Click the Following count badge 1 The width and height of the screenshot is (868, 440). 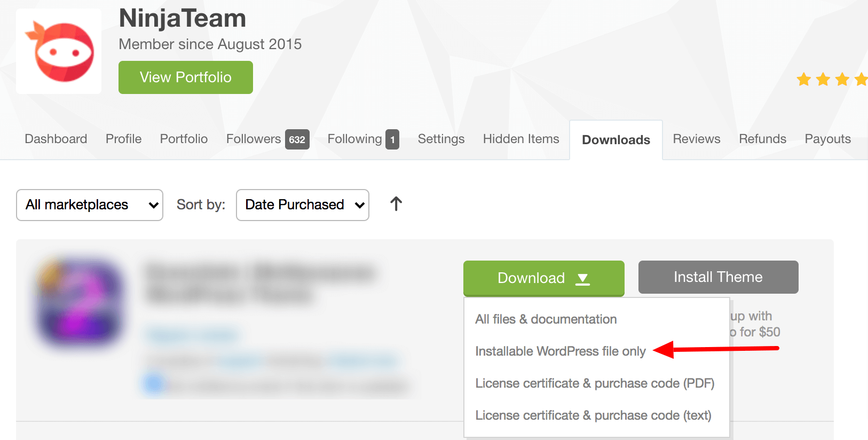point(392,140)
